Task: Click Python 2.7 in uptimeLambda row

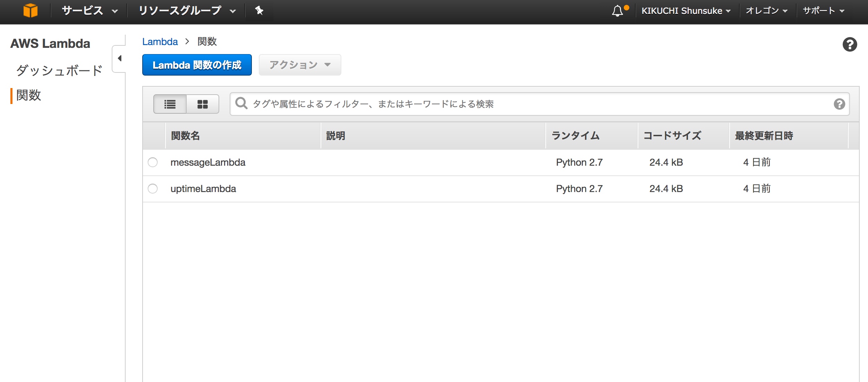Action: click(579, 189)
